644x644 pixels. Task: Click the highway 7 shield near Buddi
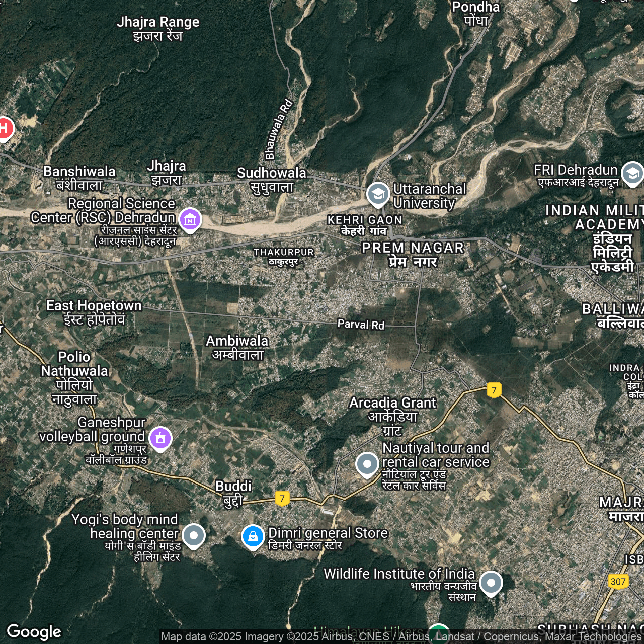coord(282,499)
